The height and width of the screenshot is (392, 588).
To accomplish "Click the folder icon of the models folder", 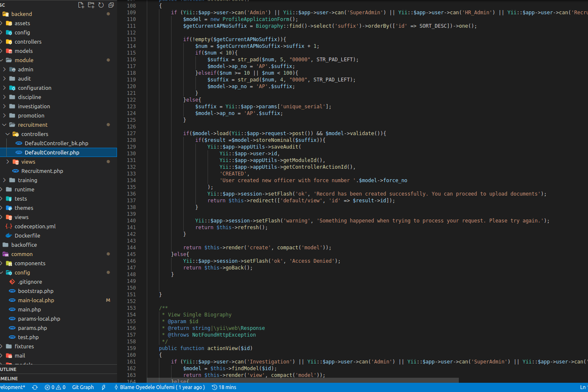I will [x=9, y=51].
